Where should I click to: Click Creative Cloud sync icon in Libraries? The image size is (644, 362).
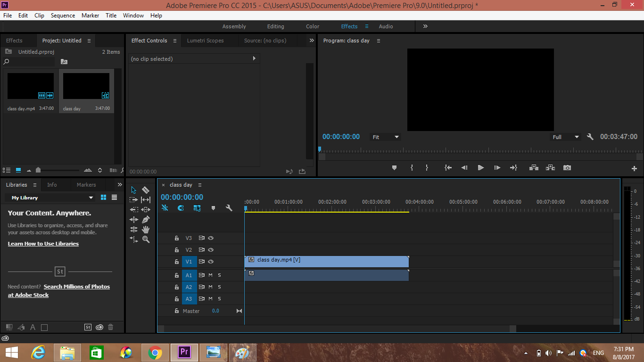[99, 327]
